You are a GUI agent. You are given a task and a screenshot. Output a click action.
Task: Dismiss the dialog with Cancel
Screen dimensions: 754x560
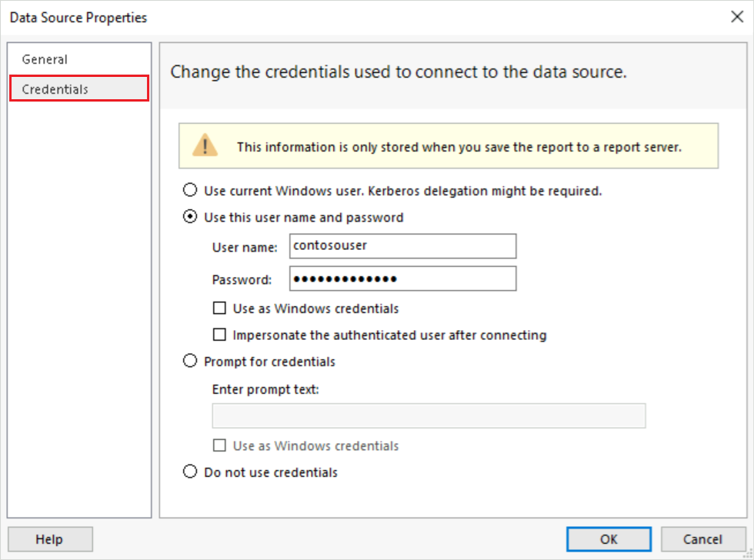click(702, 538)
